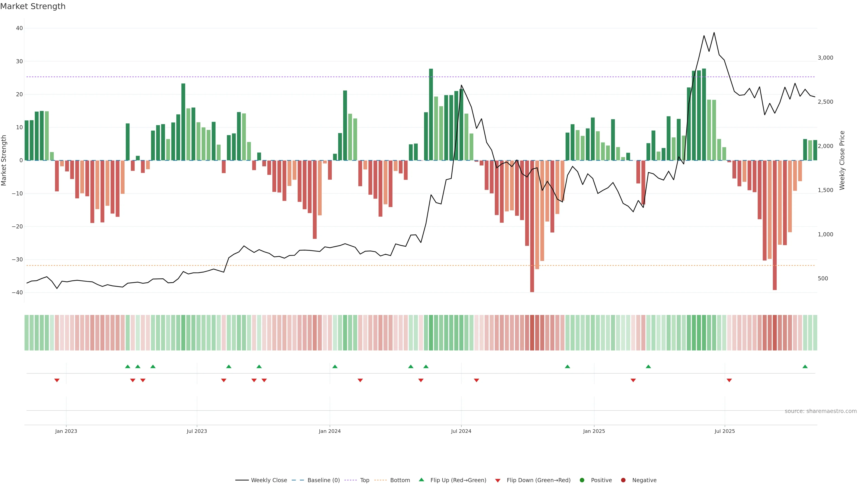Click the last green flip-up triangle marker
This screenshot has height=488, width=868.
click(805, 366)
